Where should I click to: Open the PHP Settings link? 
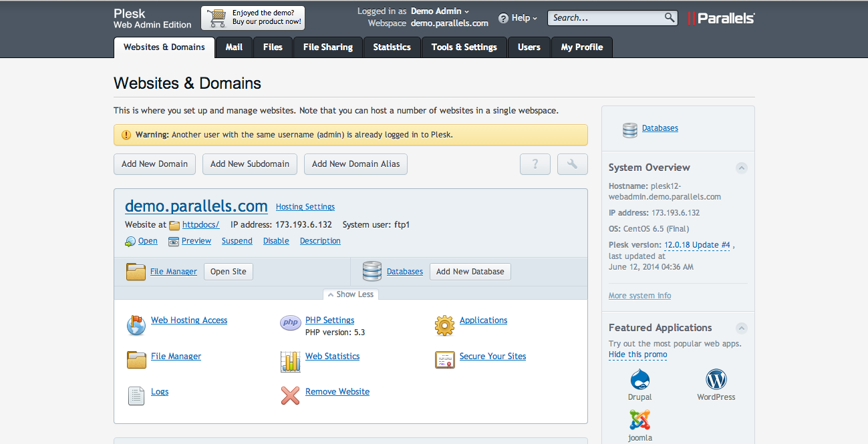pos(330,320)
